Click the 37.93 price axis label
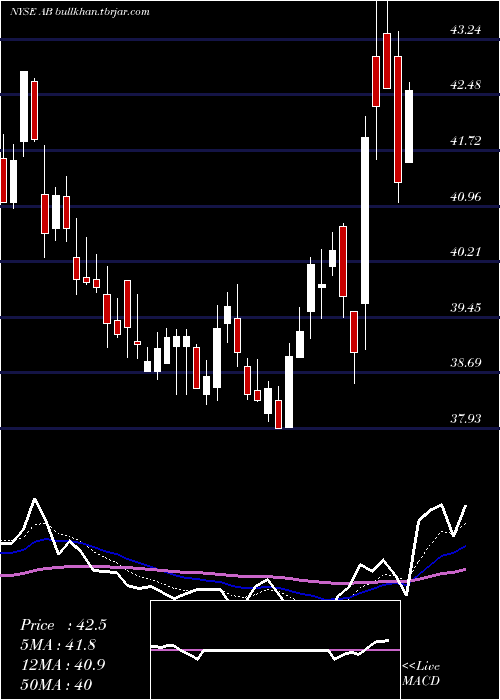 coord(466,419)
